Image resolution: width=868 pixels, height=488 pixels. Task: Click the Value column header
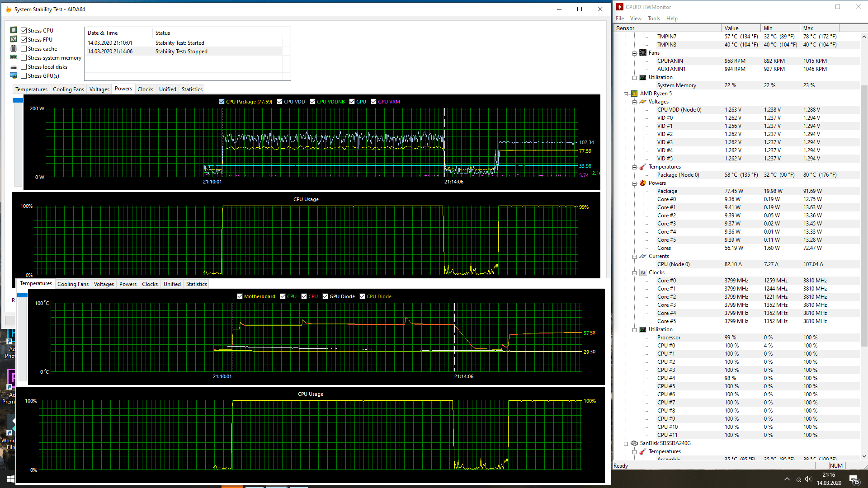(x=731, y=28)
